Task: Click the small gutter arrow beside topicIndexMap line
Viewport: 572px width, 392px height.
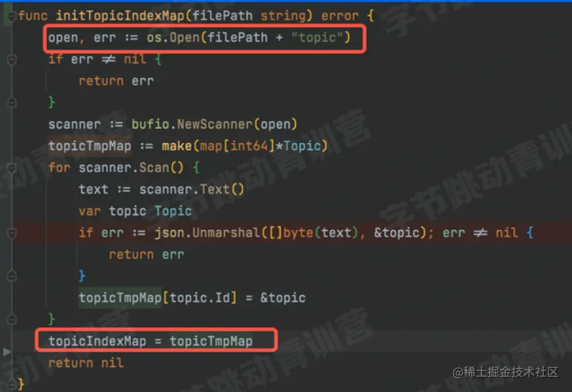Action: coord(6,352)
